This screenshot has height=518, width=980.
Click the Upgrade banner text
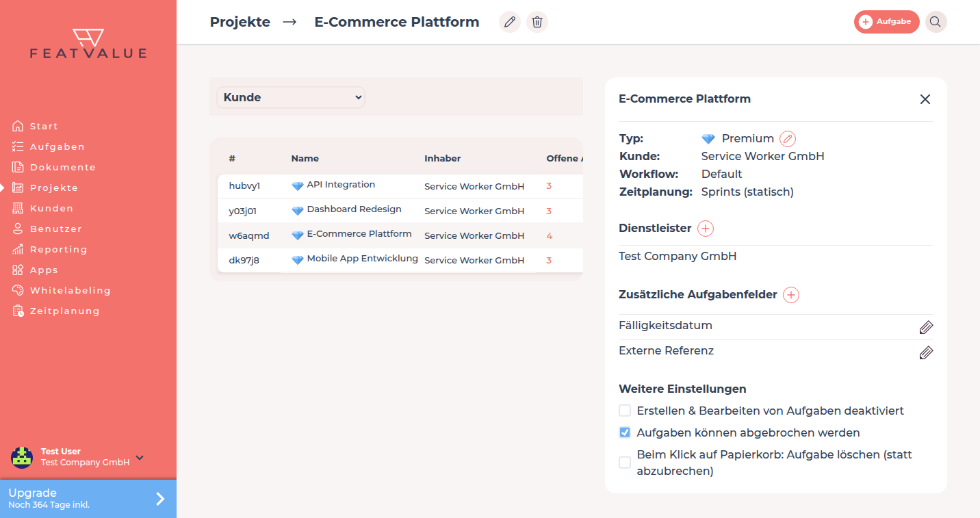49,498
